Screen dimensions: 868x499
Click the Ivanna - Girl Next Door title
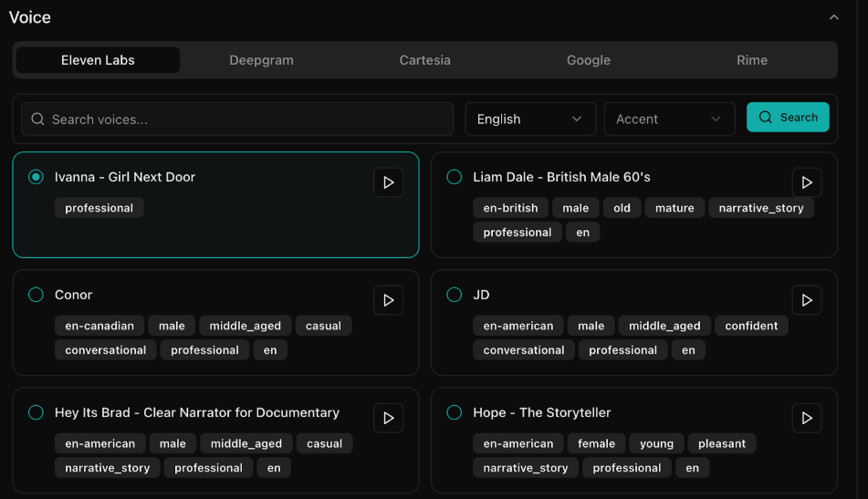tap(125, 177)
